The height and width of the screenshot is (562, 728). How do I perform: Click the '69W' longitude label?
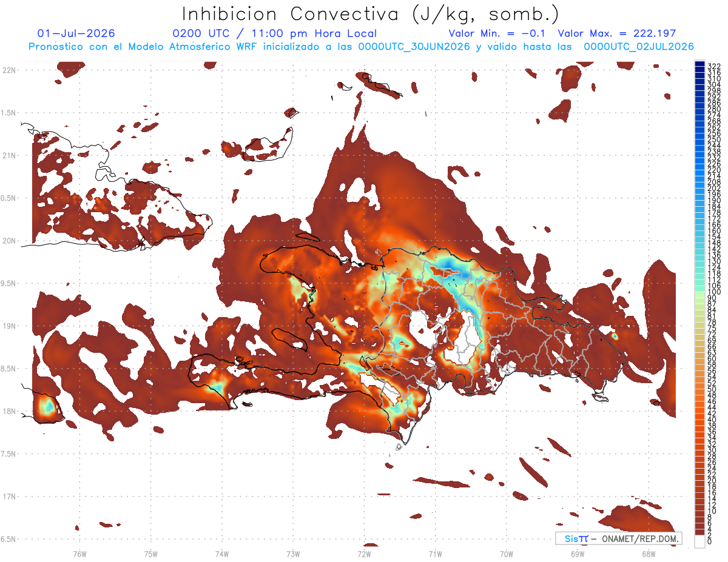577,553
